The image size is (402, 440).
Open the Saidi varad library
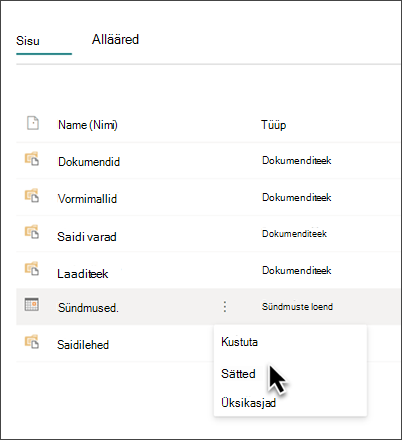click(x=87, y=237)
